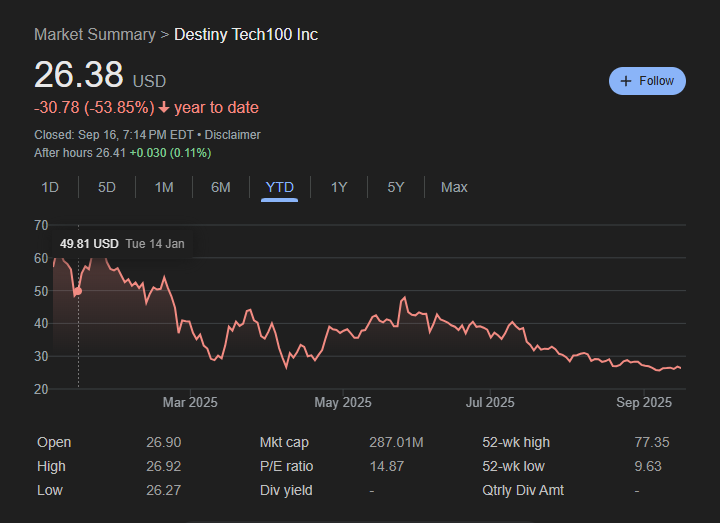Click the 49.81 USD tooltip label
Screen dimensions: 720x523
pyautogui.click(x=89, y=244)
